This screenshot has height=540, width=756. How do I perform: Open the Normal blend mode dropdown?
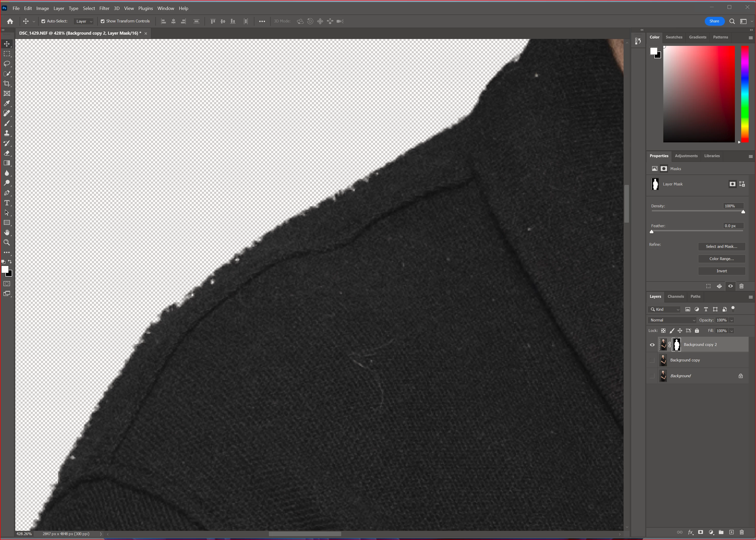[x=672, y=320]
